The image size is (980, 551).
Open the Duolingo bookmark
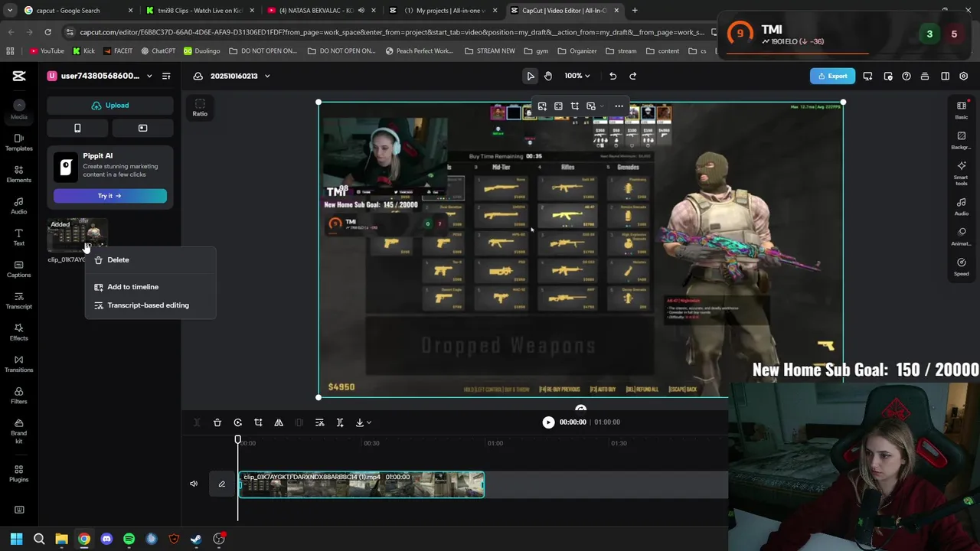(x=201, y=51)
